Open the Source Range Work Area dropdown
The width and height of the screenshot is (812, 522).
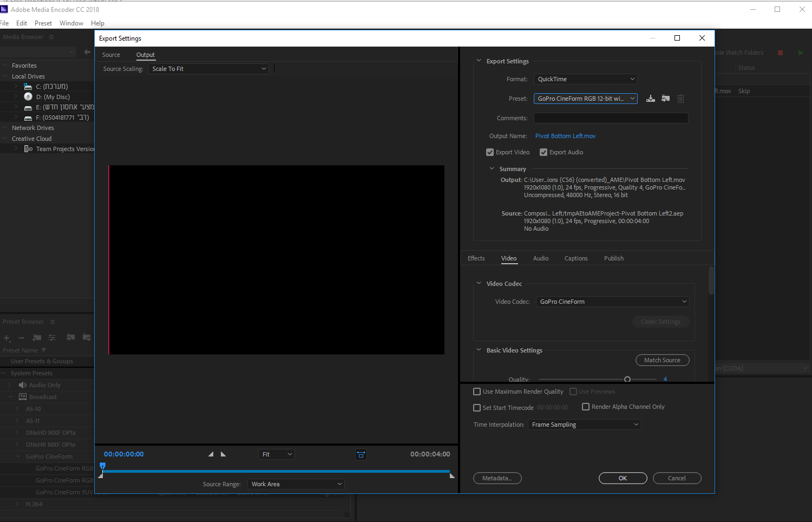point(296,484)
